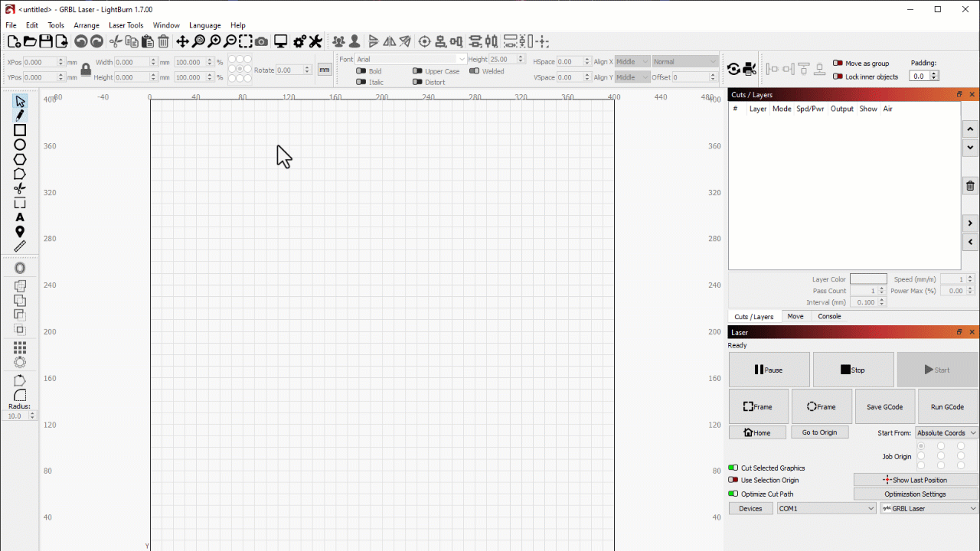980x551 pixels.
Task: Open Device Settings via the gears icon
Action: coord(299,41)
